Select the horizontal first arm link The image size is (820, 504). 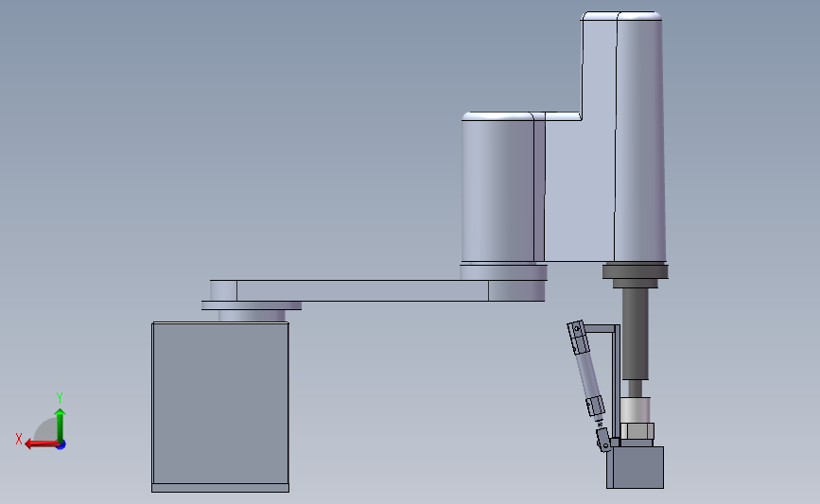tap(376, 290)
